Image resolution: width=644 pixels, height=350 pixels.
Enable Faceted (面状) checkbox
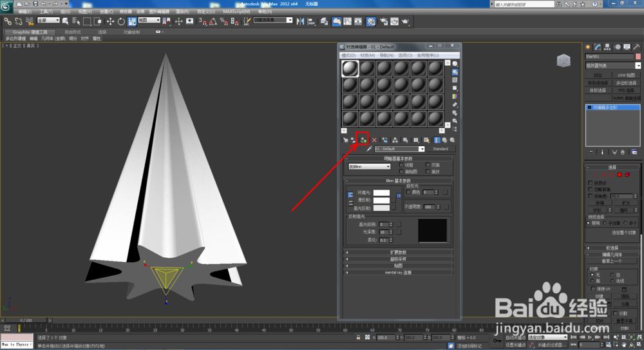tap(427, 171)
